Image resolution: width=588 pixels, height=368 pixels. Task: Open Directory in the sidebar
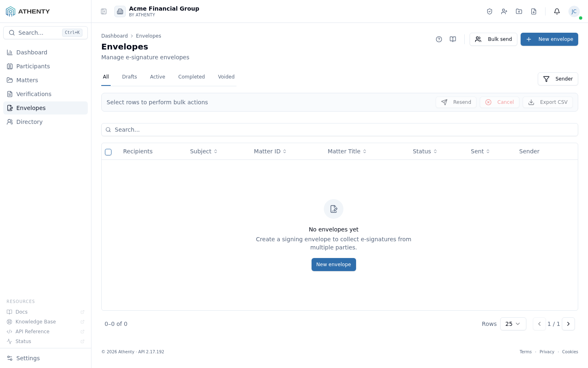coord(45,122)
